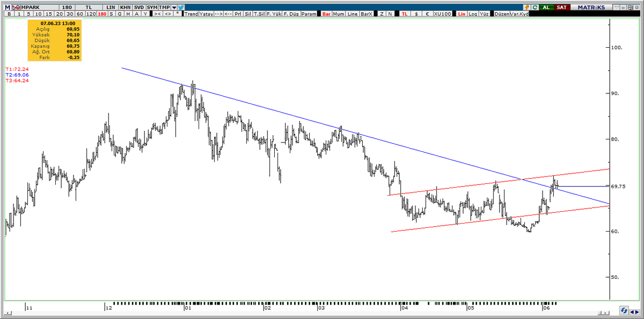
Task: Switch chart type to BarX
Action: click(x=367, y=14)
